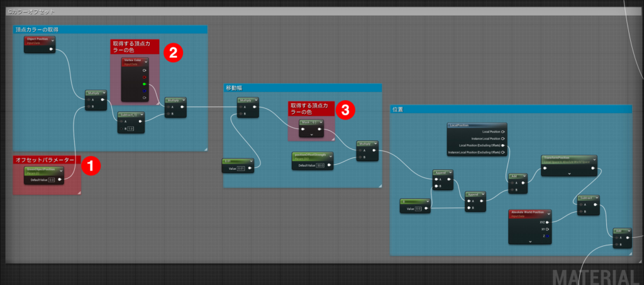644x285 pixels.
Task: Edit GreenObjectPosition's Default Value 0.0 field
Action: coord(52,179)
